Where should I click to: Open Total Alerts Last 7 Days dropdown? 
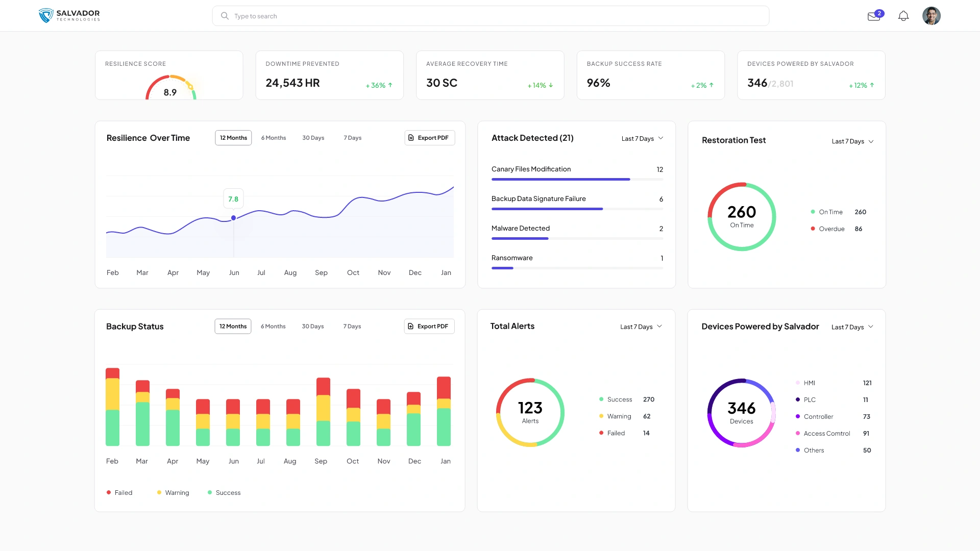(x=641, y=327)
